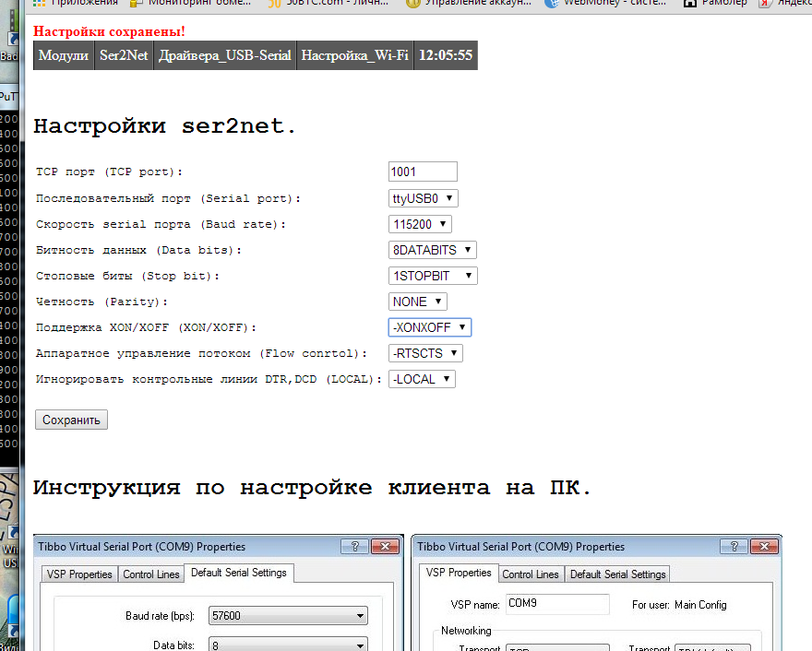The image size is (812, 651).
Task: Open the Драйвера_USB-Serial section
Action: click(224, 55)
